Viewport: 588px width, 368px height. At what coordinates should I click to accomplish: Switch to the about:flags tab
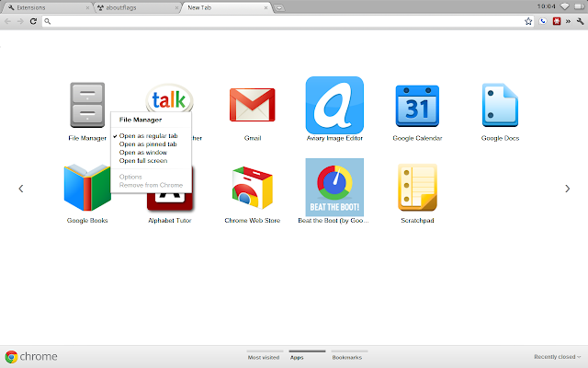pyautogui.click(x=137, y=7)
